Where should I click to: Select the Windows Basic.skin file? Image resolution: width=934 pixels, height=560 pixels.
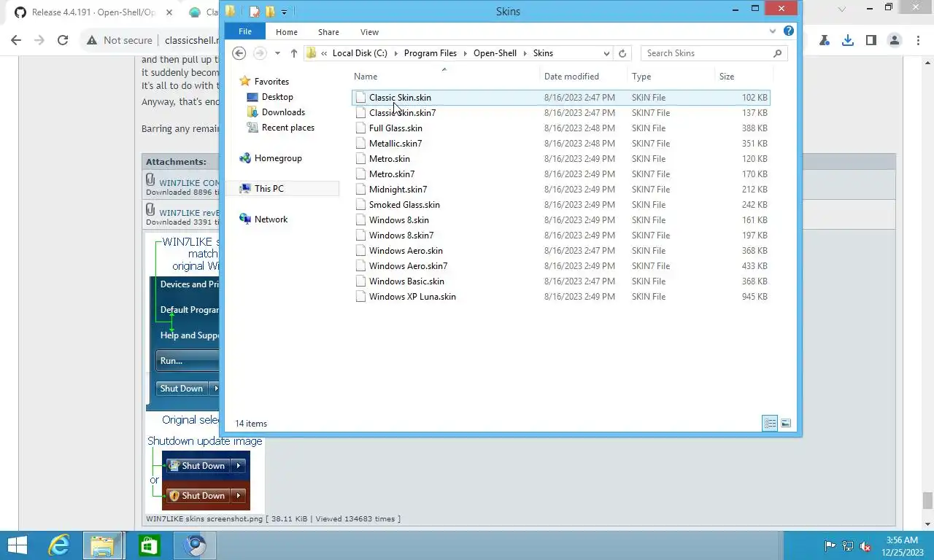560,281
